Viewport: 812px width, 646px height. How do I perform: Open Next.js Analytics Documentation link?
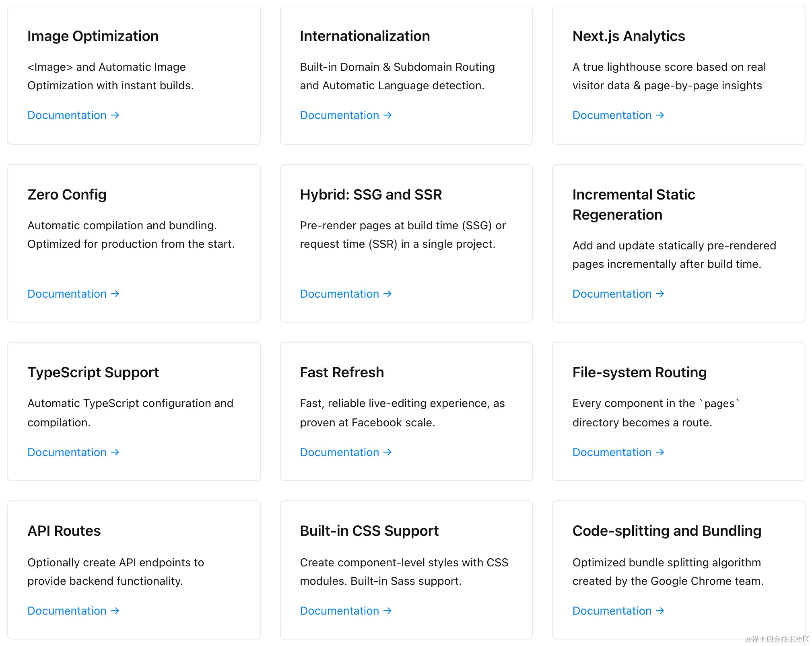pyautogui.click(x=612, y=115)
